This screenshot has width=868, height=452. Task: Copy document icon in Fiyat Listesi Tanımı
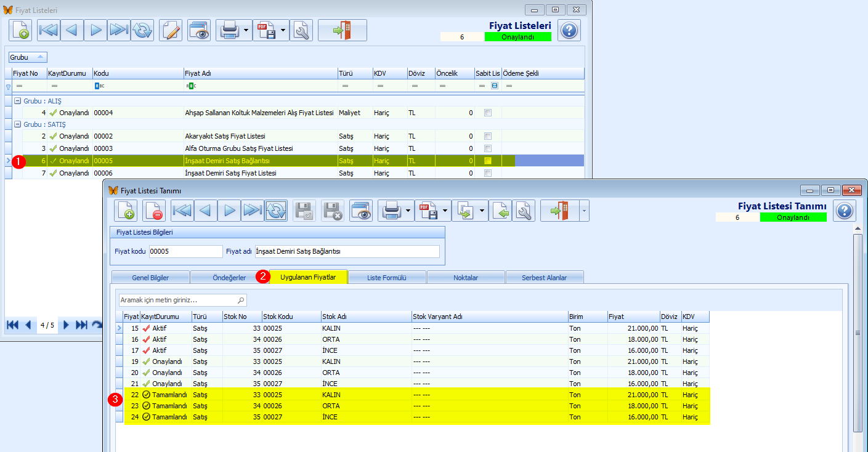(465, 211)
